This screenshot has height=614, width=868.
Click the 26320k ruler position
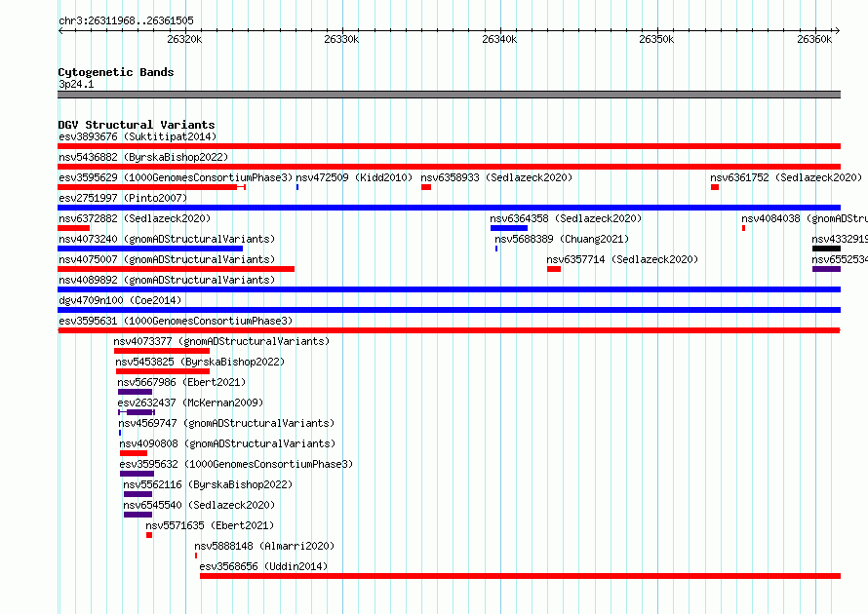pyautogui.click(x=184, y=39)
